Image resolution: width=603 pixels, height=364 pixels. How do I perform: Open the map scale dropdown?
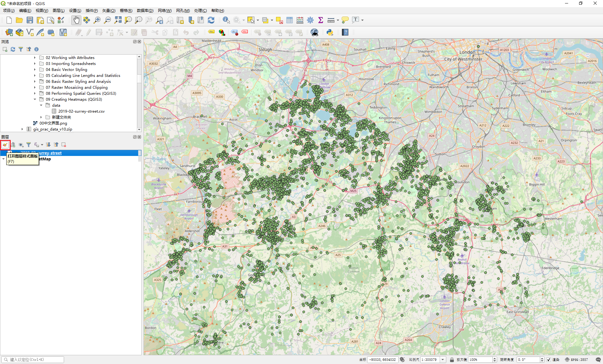tap(443, 360)
